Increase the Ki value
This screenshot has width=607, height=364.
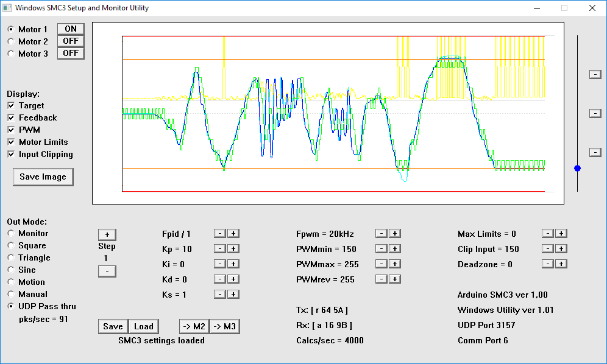(233, 264)
